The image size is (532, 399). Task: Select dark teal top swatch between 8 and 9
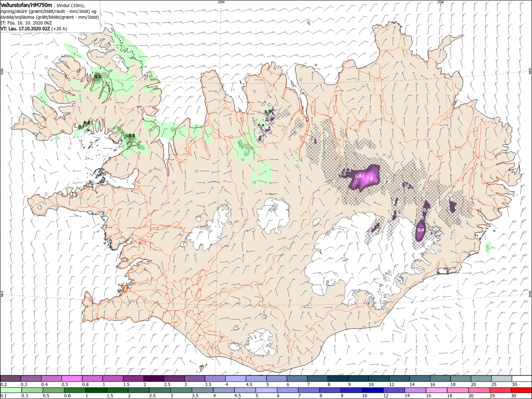[337, 379]
